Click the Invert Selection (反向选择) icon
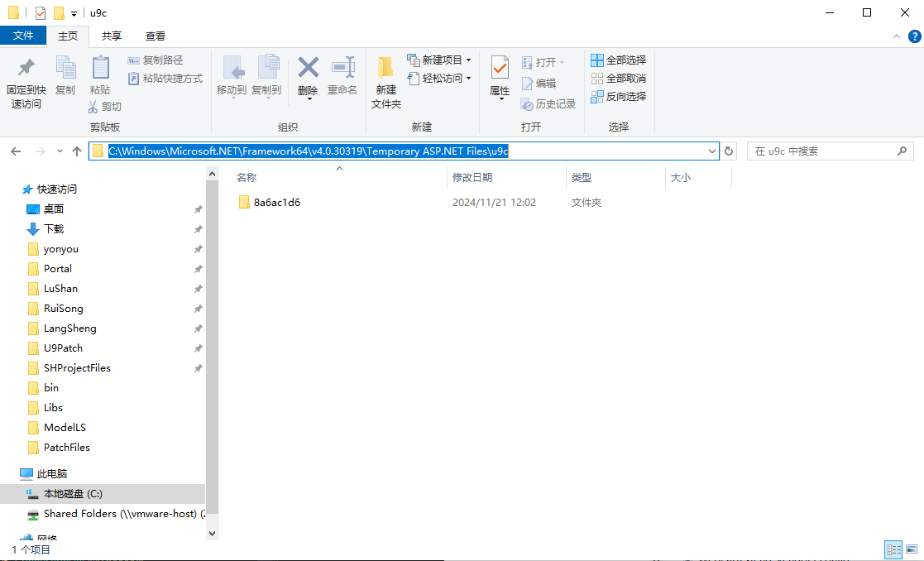 pyautogui.click(x=597, y=97)
